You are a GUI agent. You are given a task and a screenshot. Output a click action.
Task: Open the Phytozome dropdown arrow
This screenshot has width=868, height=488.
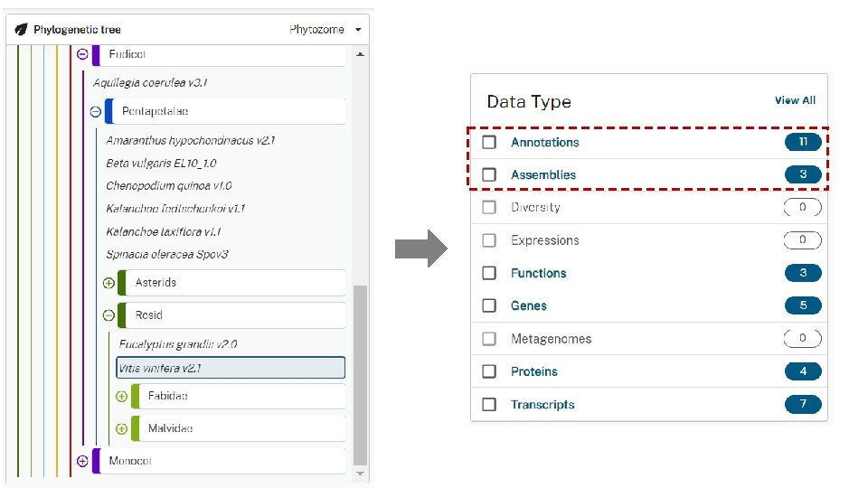pos(359,30)
